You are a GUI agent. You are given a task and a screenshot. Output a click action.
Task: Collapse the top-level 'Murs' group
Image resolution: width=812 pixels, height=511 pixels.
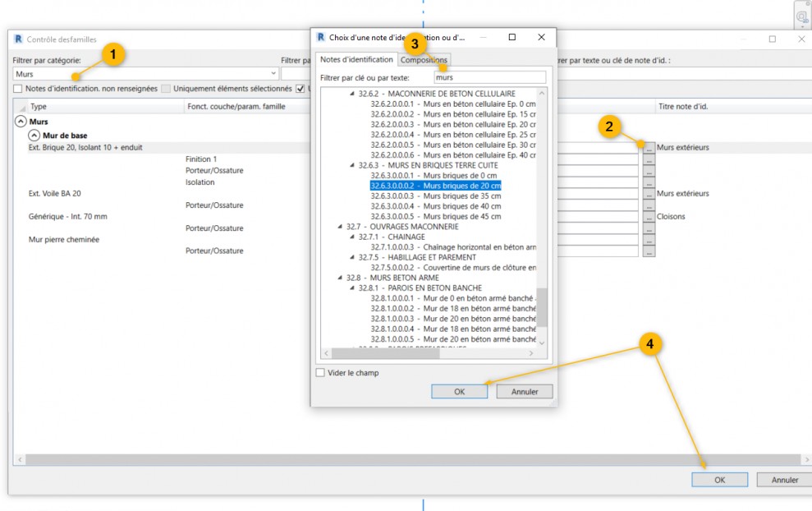click(x=21, y=122)
